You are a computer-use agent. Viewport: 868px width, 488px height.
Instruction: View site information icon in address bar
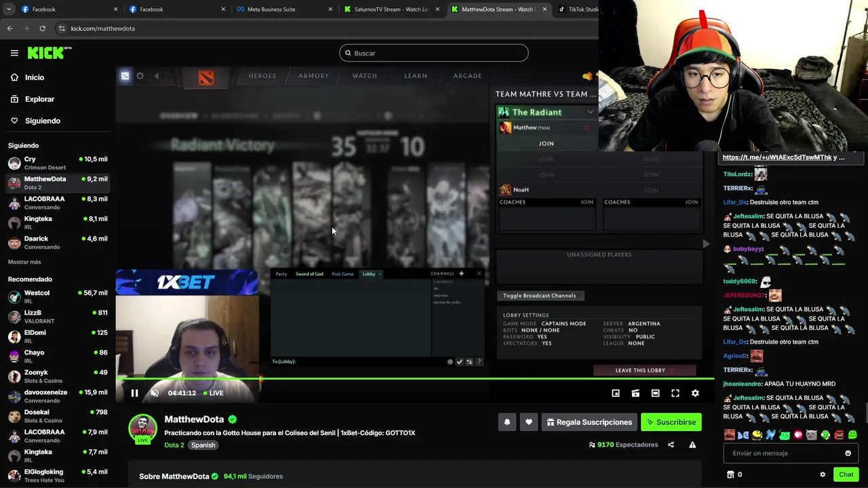pyautogui.click(x=62, y=28)
